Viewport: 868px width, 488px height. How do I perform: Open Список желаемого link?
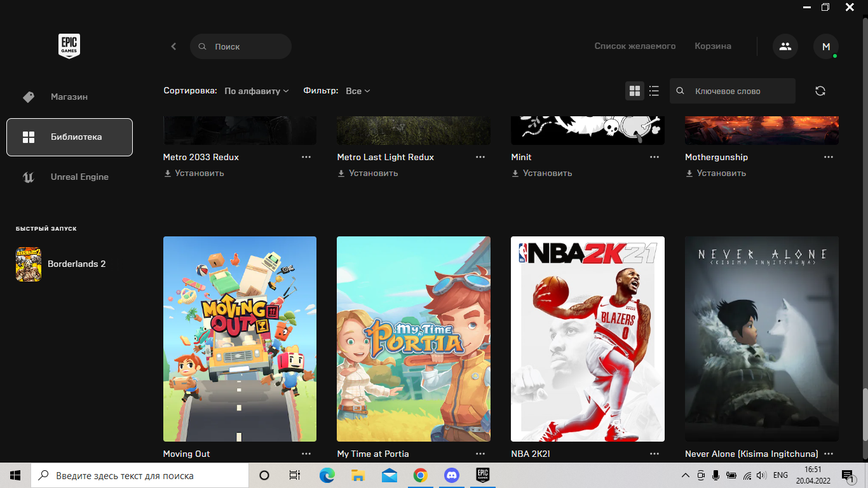click(635, 46)
